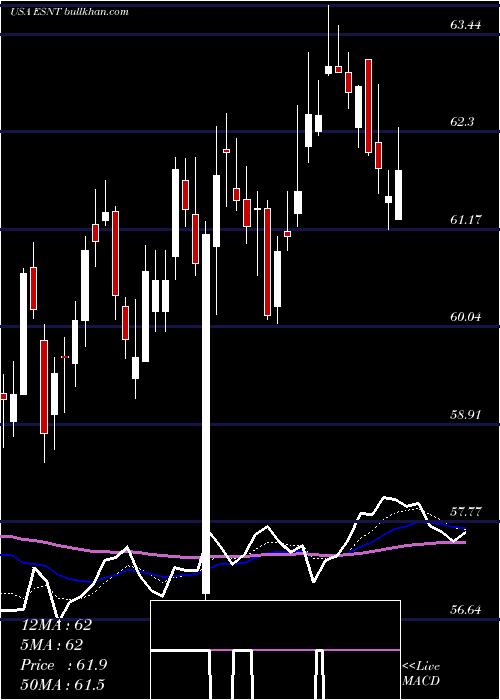This screenshot has height=700, width=500.
Task: Click the '50MA : 61.5' legend text
Action: [x=63, y=684]
